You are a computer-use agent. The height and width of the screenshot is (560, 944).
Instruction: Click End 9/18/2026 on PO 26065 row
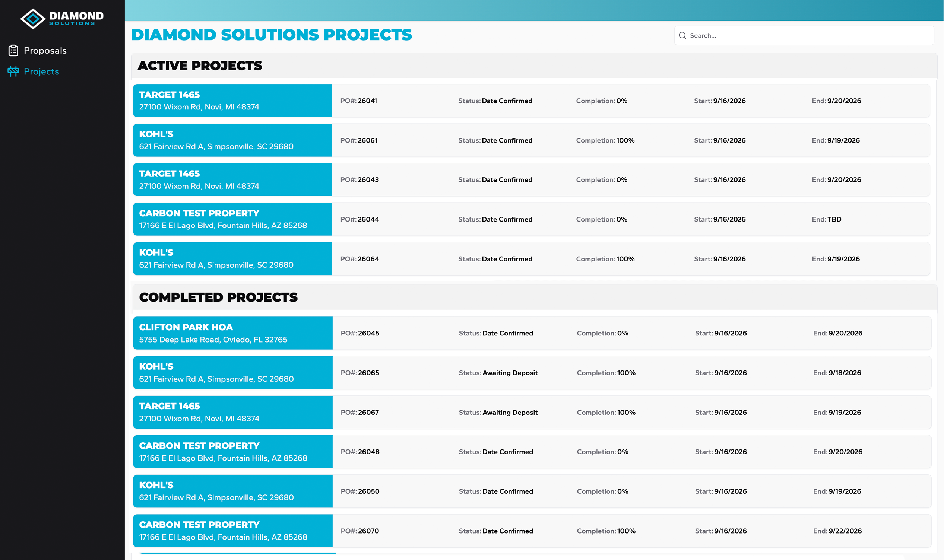click(x=837, y=373)
